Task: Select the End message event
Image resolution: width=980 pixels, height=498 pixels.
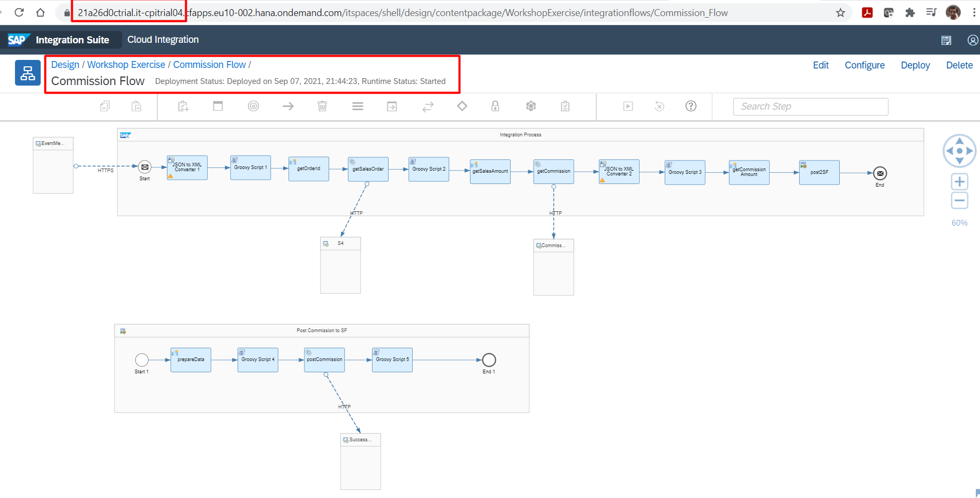Action: [880, 173]
